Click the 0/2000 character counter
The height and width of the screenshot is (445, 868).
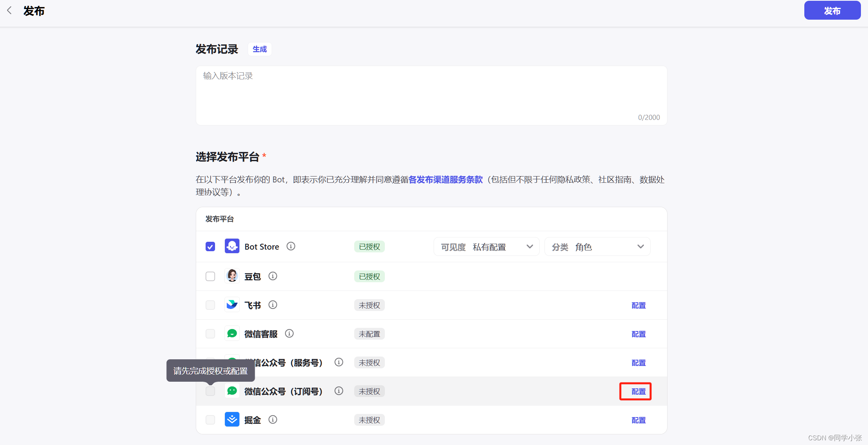[x=649, y=118]
